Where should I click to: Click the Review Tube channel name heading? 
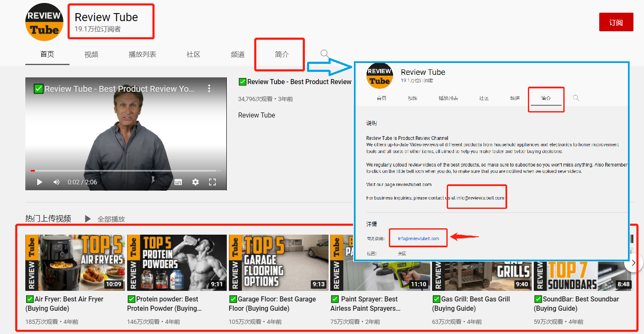106,17
